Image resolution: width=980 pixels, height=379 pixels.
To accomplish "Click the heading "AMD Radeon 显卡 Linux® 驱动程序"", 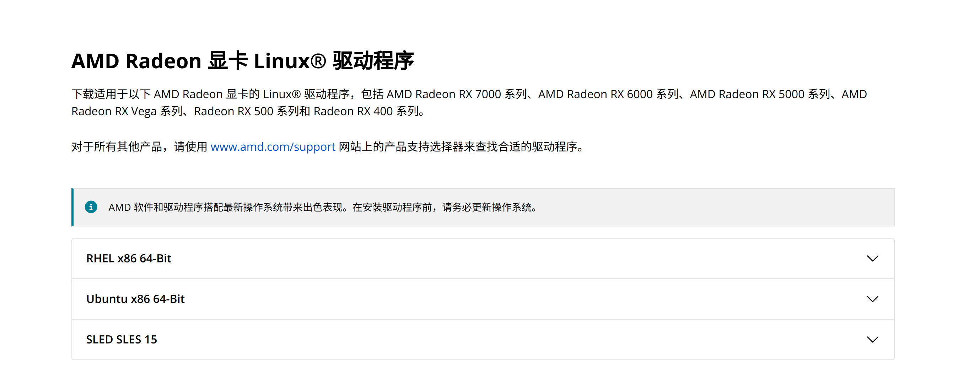I will (x=242, y=61).
